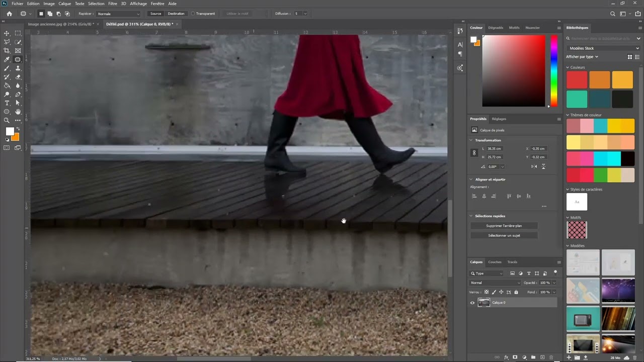This screenshot has width=644, height=362.
Task: Select the Eyedropper tool
Action: 7,59
